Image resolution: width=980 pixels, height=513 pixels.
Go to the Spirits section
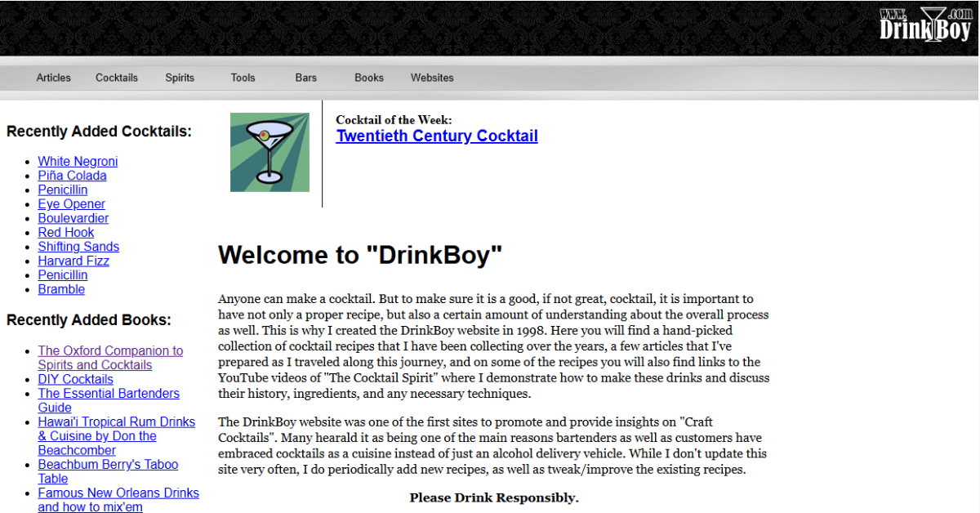click(180, 78)
